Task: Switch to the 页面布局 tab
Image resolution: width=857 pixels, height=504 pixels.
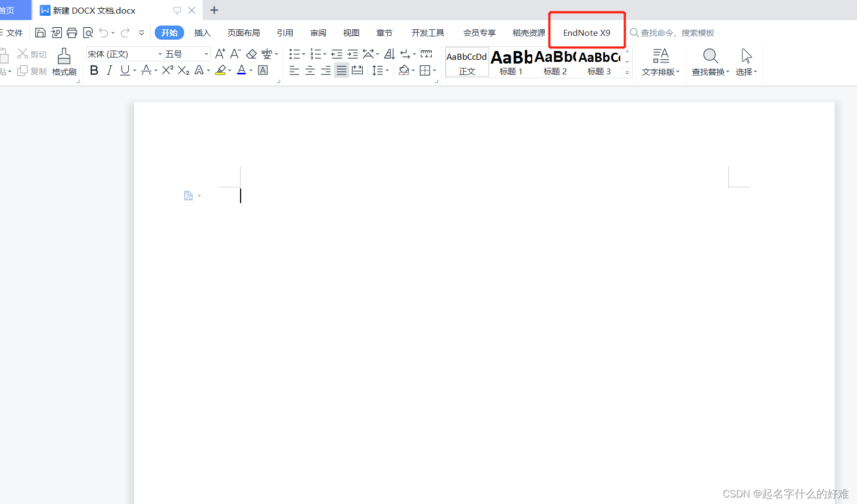Action: [243, 33]
